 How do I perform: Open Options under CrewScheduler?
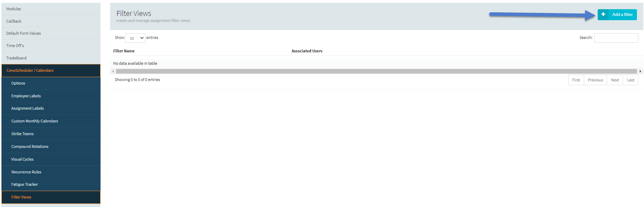tap(51, 83)
